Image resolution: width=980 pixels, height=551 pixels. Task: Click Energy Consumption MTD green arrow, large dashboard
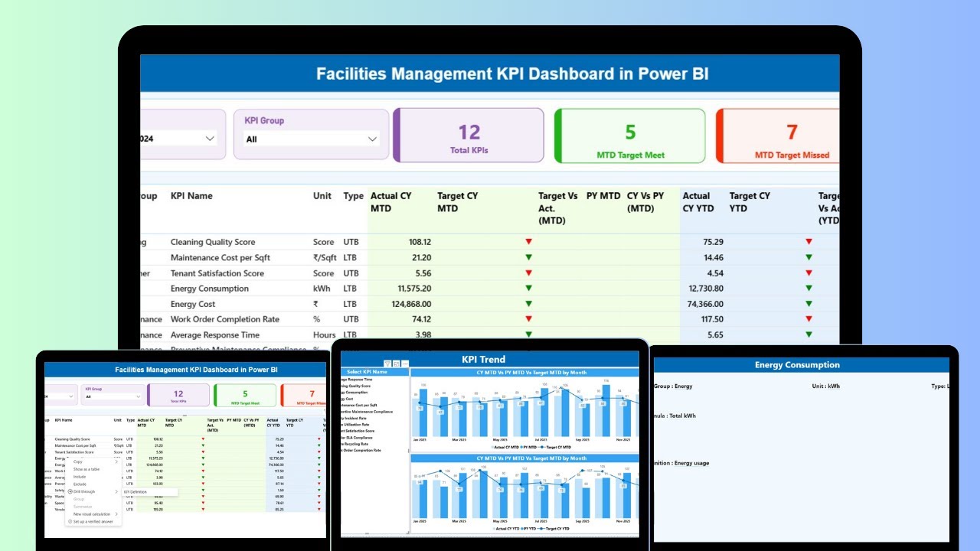[528, 289]
